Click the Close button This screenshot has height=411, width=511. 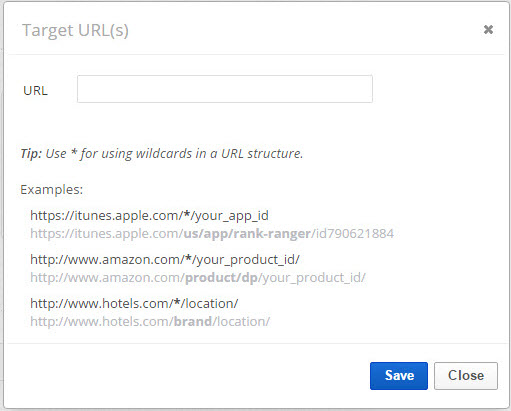(x=466, y=376)
